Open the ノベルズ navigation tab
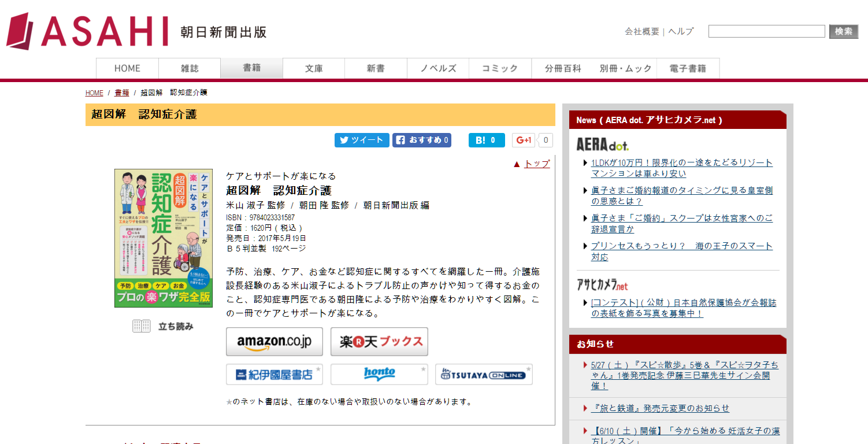 [x=438, y=68]
